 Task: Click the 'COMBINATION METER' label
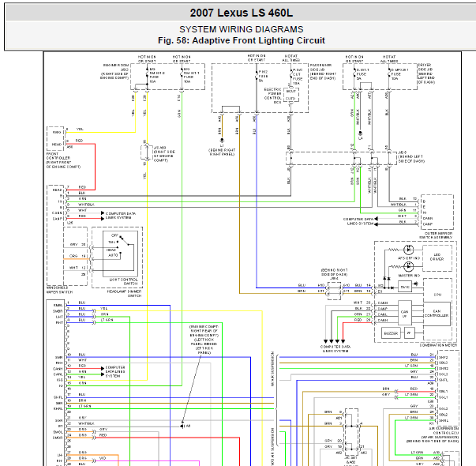click(x=438, y=345)
